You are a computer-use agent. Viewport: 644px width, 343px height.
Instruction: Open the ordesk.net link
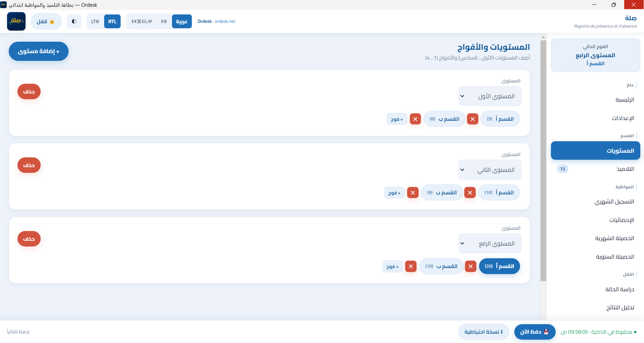tap(225, 22)
